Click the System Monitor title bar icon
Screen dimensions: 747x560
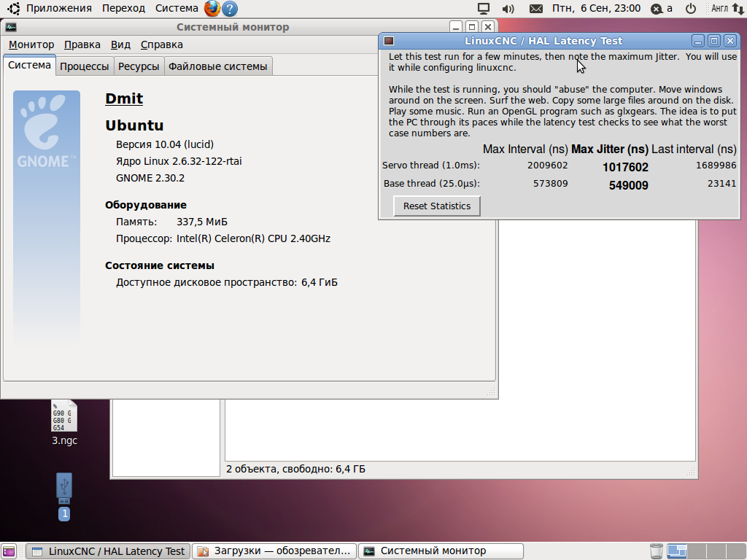pyautogui.click(x=11, y=27)
